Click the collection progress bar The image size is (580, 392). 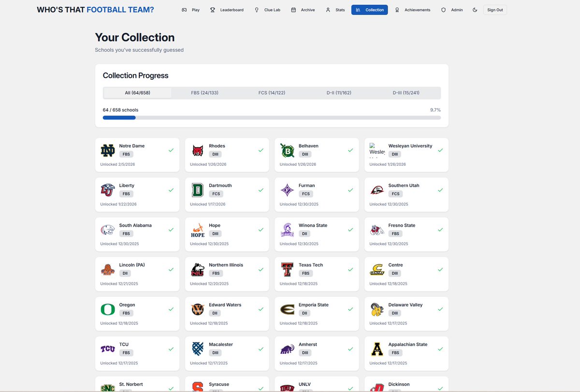272,117
